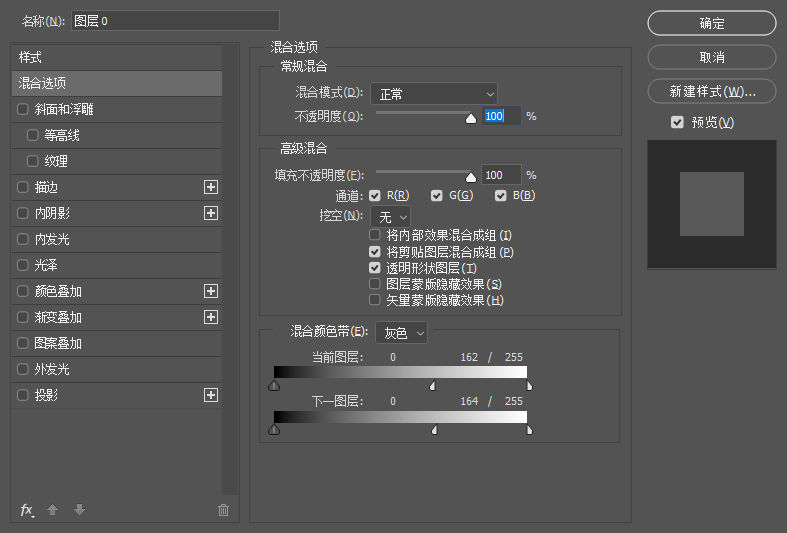The width and height of the screenshot is (787, 533).
Task: Open the 混合颜色带 dropdown showing 灰色
Action: tap(402, 333)
